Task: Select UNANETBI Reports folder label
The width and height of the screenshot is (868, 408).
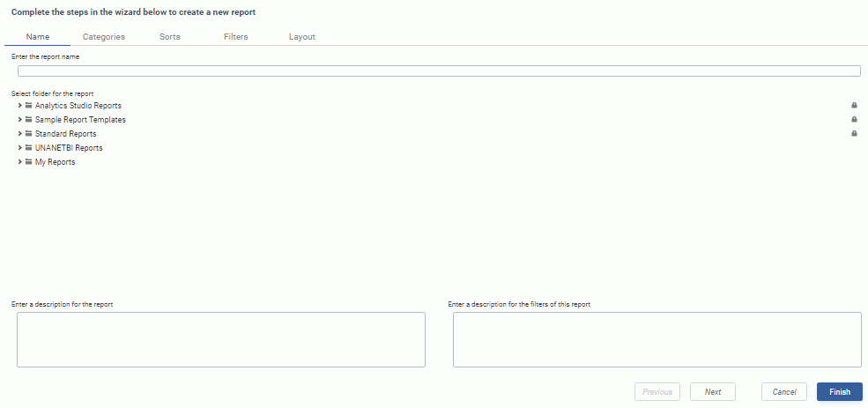Action: (x=69, y=148)
